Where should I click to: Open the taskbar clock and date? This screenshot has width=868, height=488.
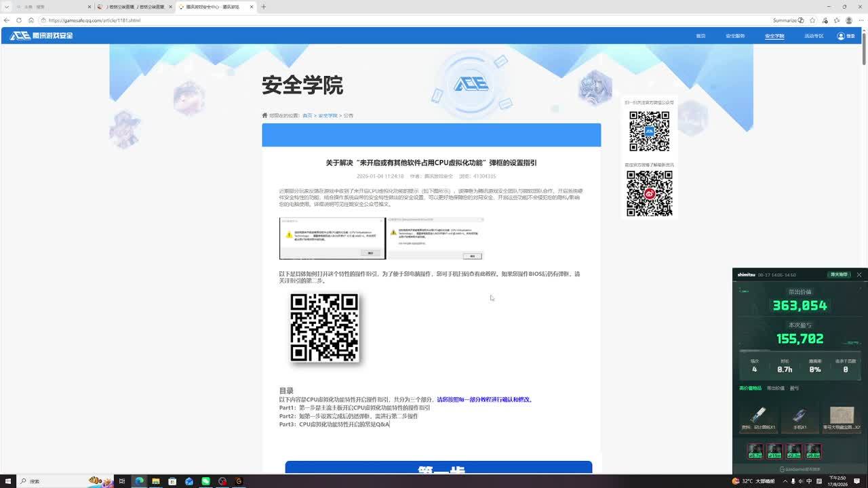click(838, 481)
